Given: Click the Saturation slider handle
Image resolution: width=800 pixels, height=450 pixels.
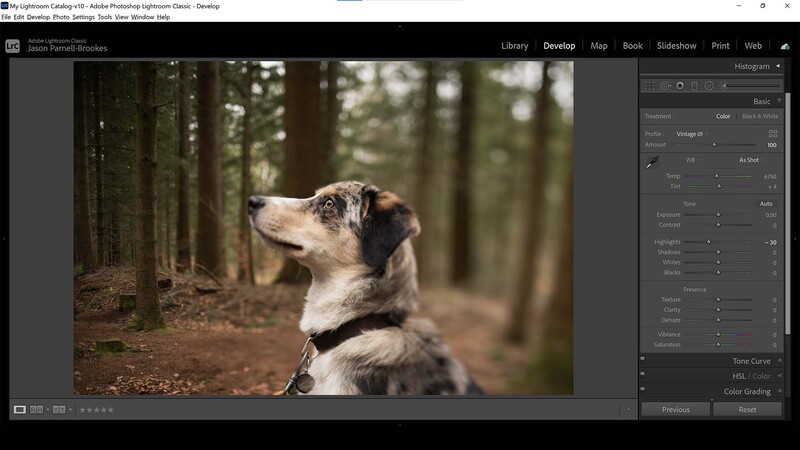Looking at the screenshot, I should pyautogui.click(x=718, y=344).
